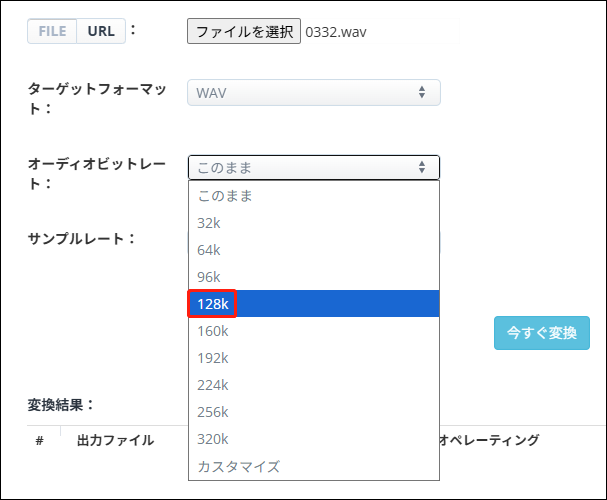Screen dimensions: 607x500
Task: Open the target format WAV dropdown
Action: 314,93
